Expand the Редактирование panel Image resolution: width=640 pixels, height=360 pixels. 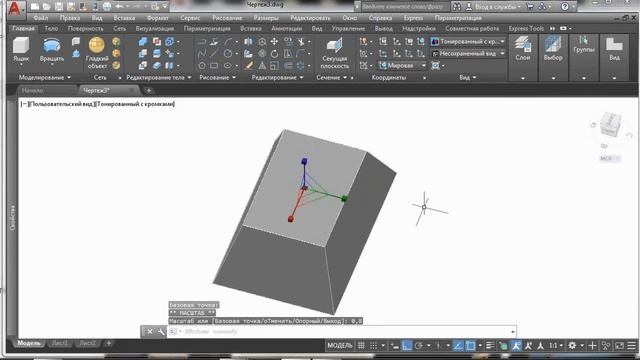278,78
